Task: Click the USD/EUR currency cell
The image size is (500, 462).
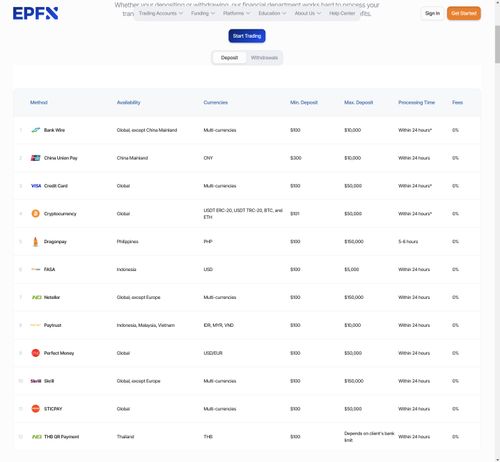Action: (x=213, y=353)
